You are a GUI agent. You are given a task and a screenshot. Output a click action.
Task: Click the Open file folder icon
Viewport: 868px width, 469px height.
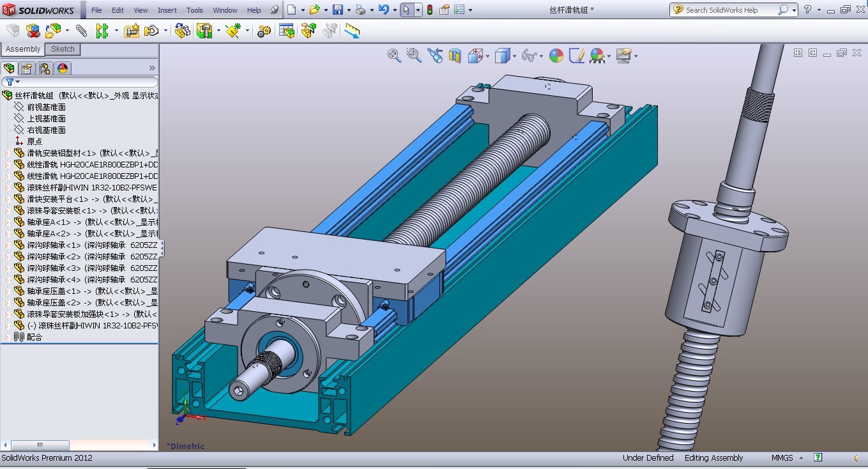[x=314, y=10]
